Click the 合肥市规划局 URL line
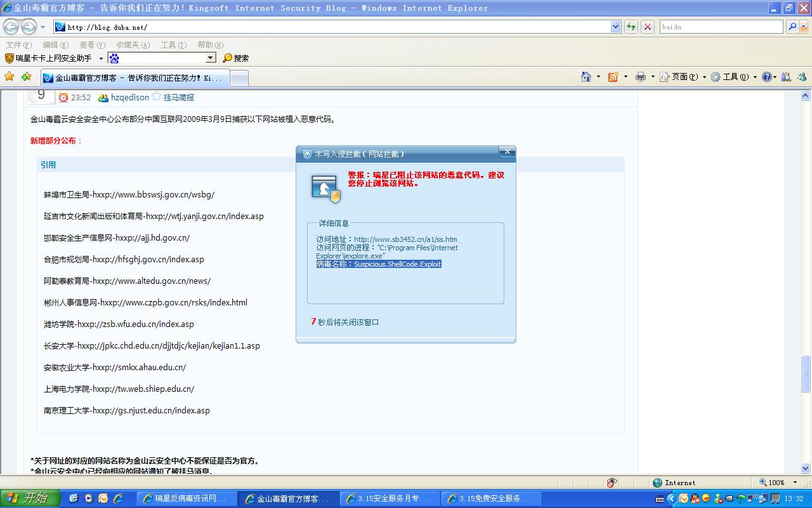Viewport: 812px width, 508px height. [124, 259]
